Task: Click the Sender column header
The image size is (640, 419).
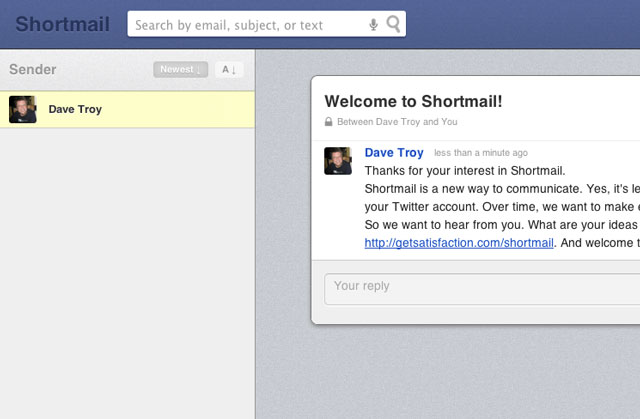Action: 33,70
